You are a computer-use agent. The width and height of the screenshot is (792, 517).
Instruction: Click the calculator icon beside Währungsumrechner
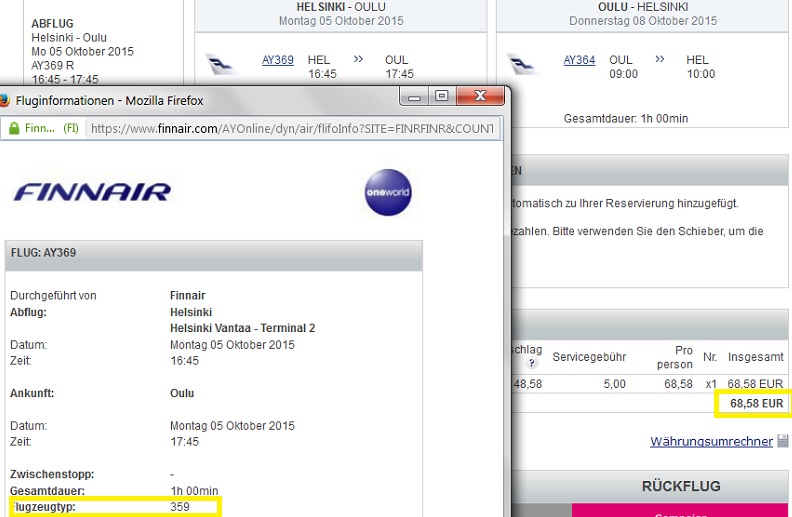[x=782, y=441]
